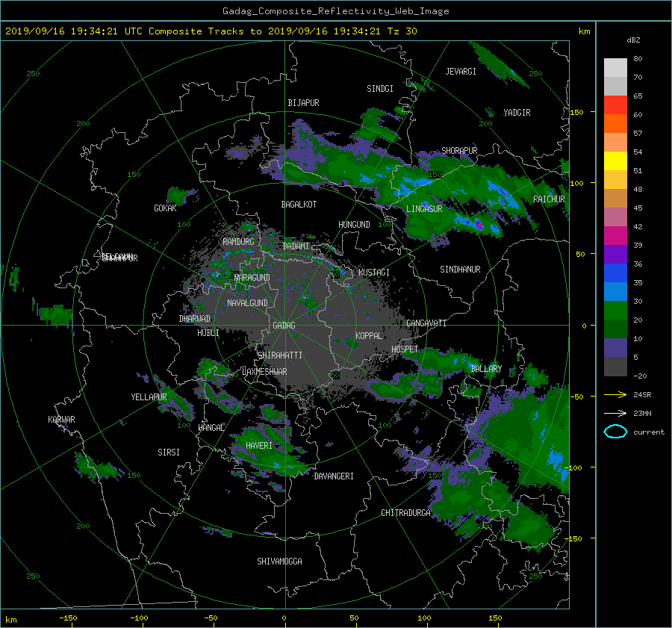
Task: Click the LAXMESHWAR city label
Action: 264,372
